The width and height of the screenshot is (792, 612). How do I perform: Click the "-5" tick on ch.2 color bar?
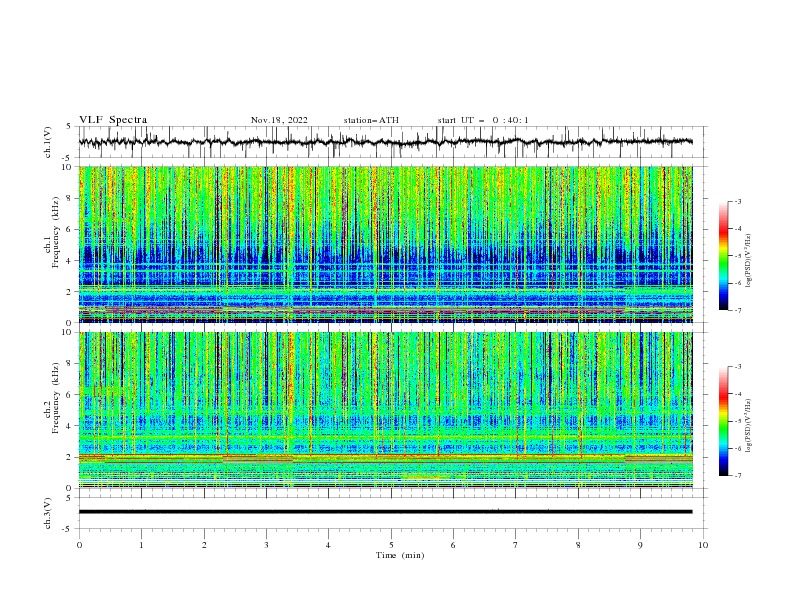pyautogui.click(x=738, y=421)
